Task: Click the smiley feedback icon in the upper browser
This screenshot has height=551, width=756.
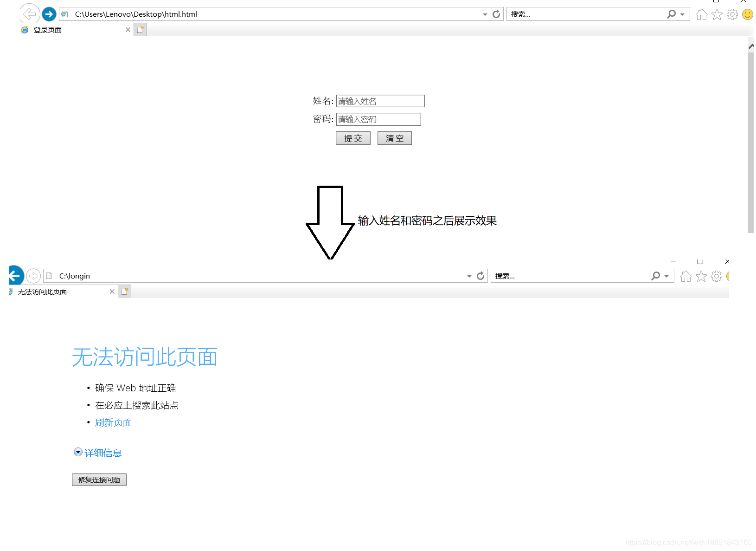Action: click(x=748, y=14)
